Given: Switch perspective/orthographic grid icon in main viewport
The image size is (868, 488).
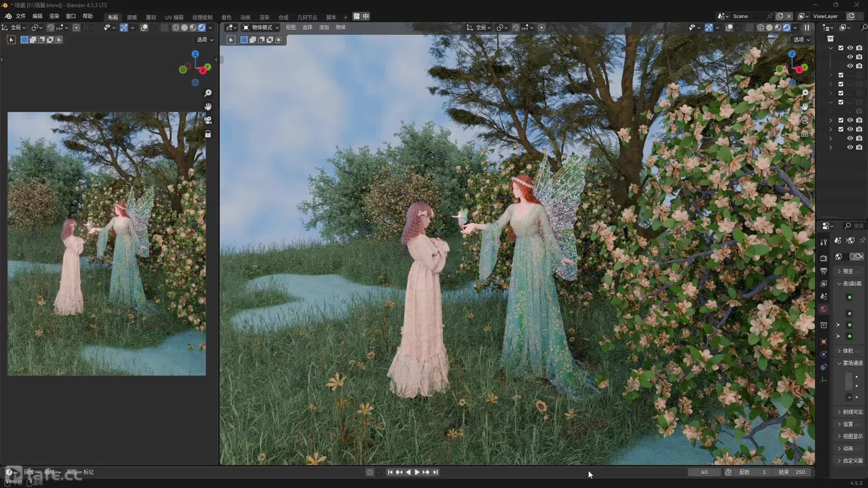Looking at the screenshot, I should click(805, 134).
